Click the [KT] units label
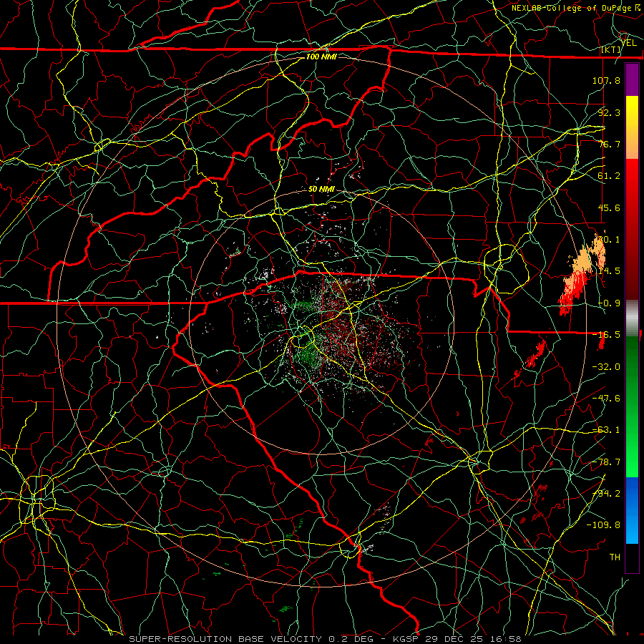The height and width of the screenshot is (644, 644). point(611,49)
